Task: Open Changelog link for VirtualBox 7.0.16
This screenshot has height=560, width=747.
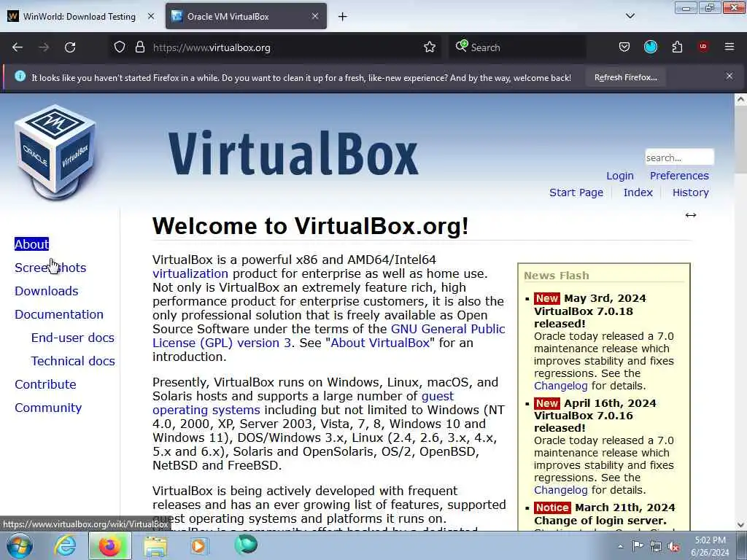Action: pyautogui.click(x=561, y=490)
